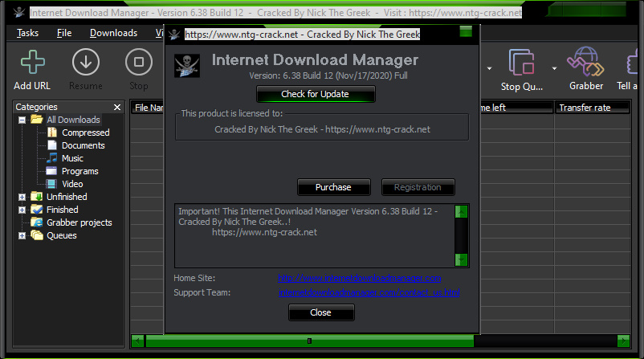Click the Grabber projects icon
This screenshot has height=359, width=644.
pyautogui.click(x=37, y=222)
